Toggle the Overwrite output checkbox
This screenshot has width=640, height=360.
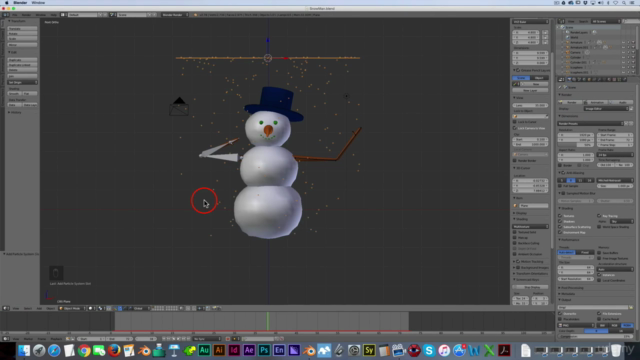(x=560, y=313)
